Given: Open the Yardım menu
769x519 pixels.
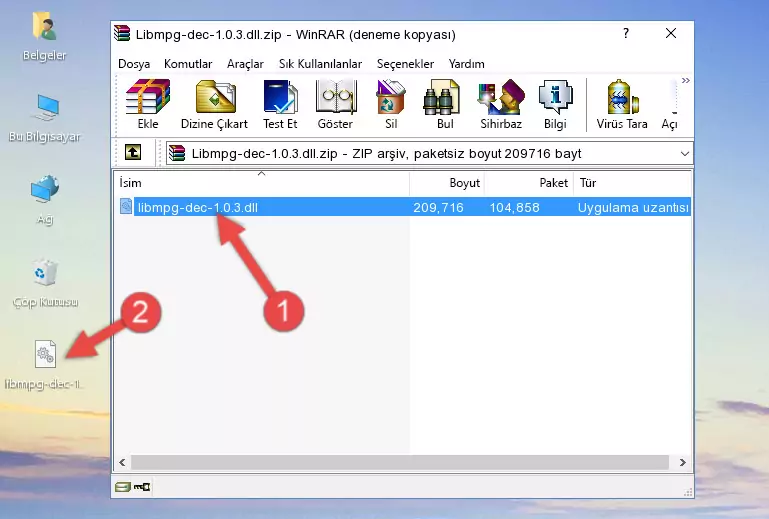Looking at the screenshot, I should click(x=466, y=64).
